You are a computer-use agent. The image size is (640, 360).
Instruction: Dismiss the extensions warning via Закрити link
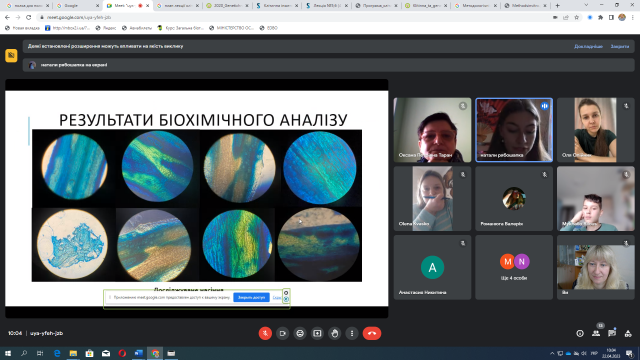pos(620,47)
